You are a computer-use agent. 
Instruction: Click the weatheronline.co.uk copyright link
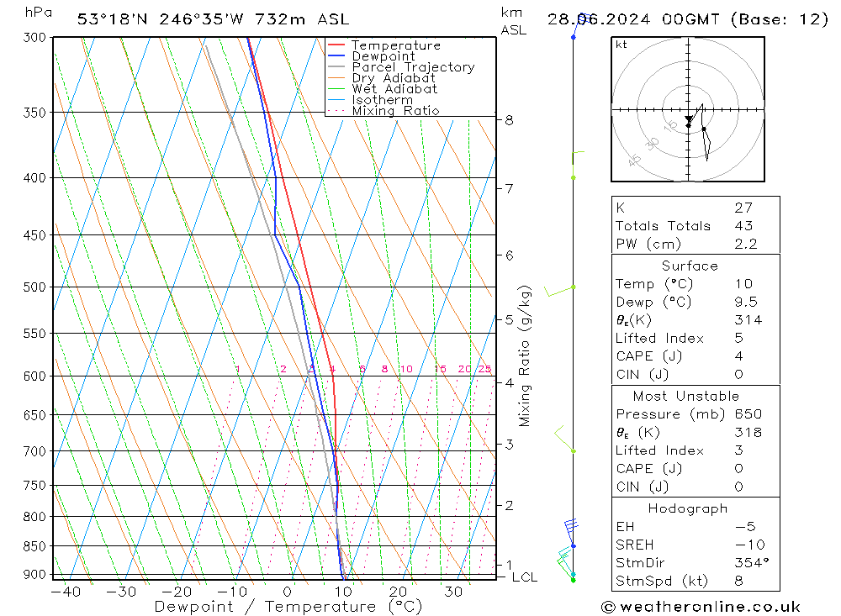701,607
